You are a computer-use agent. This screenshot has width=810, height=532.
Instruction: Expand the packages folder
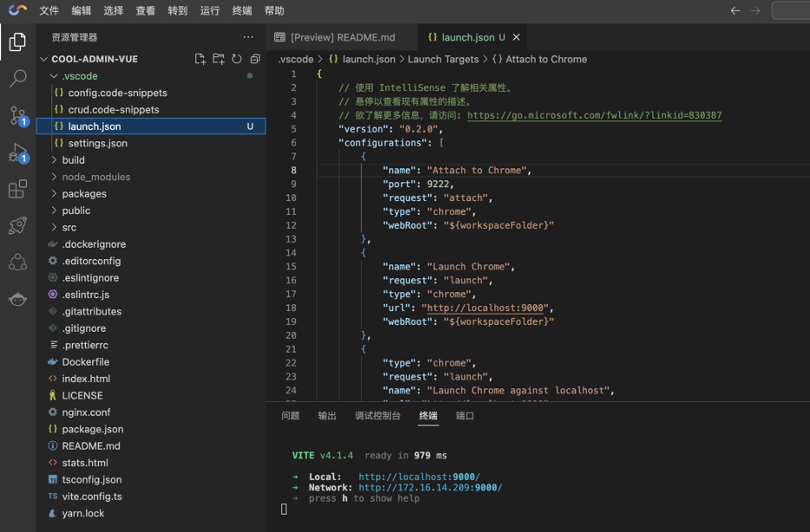pyautogui.click(x=83, y=194)
